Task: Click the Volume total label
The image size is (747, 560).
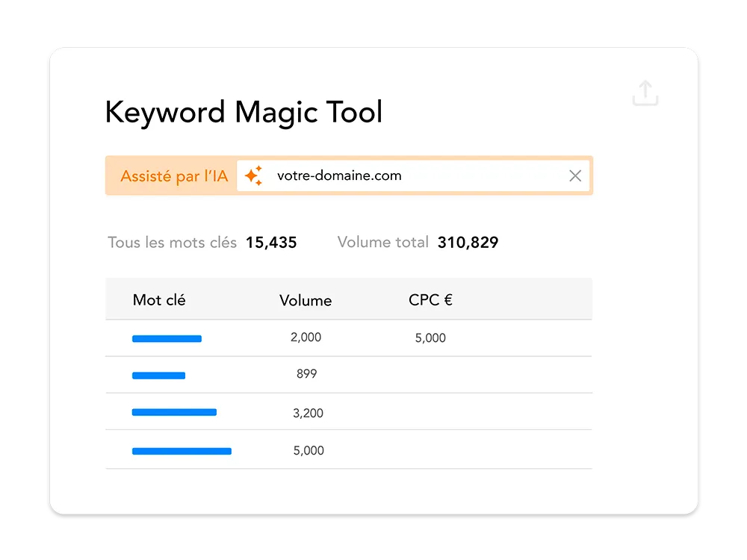Action: pyautogui.click(x=383, y=242)
